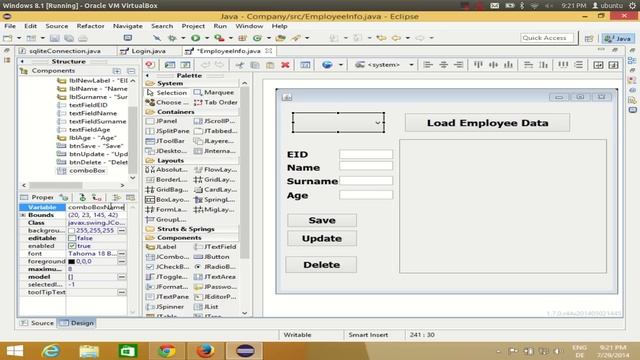This screenshot has height=360, width=640.
Task: Click Load Employee Data button in form
Action: coord(487,123)
